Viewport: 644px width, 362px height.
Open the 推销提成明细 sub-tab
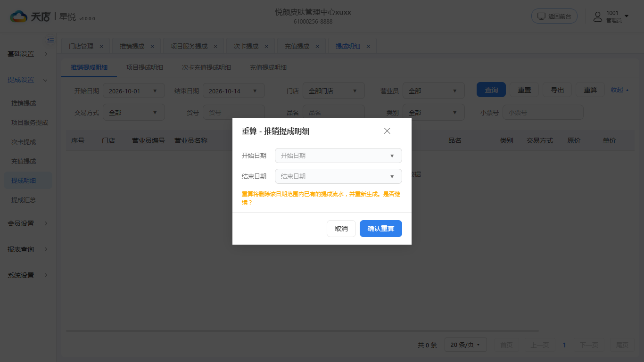pyautogui.click(x=89, y=67)
